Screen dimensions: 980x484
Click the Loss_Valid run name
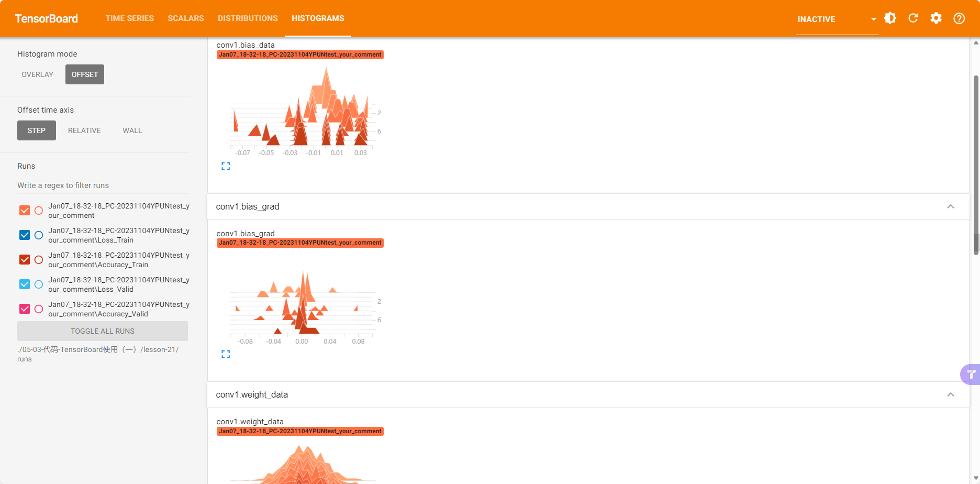[x=119, y=284]
